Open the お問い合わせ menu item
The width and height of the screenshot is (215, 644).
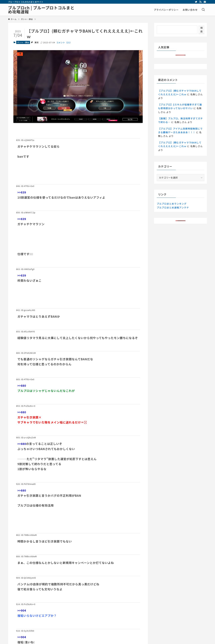click(x=190, y=10)
